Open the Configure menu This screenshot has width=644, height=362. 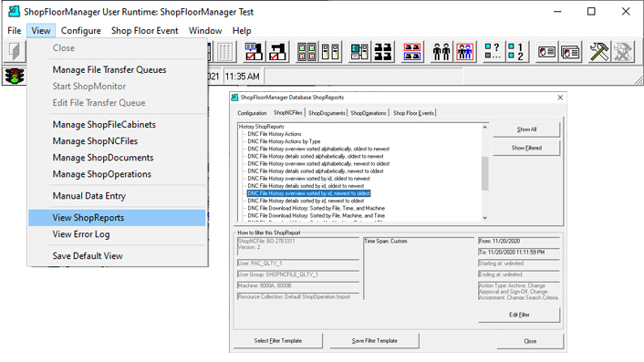(81, 31)
